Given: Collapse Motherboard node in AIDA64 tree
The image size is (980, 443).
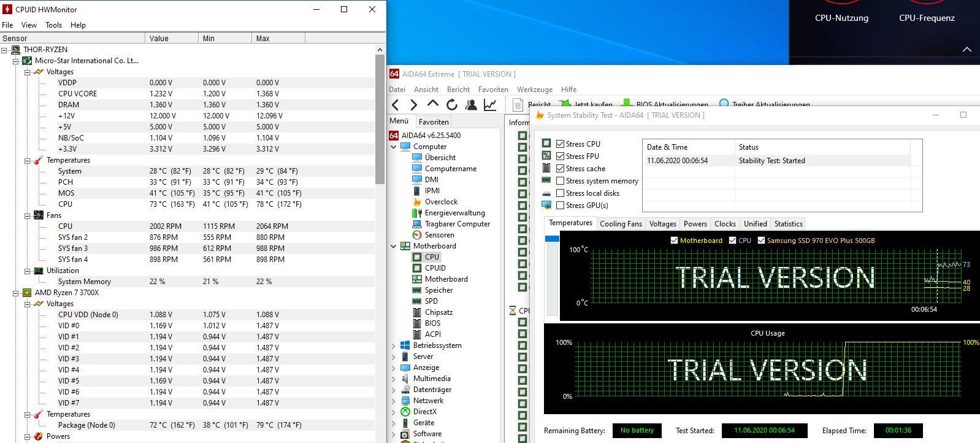Looking at the screenshot, I should 394,246.
